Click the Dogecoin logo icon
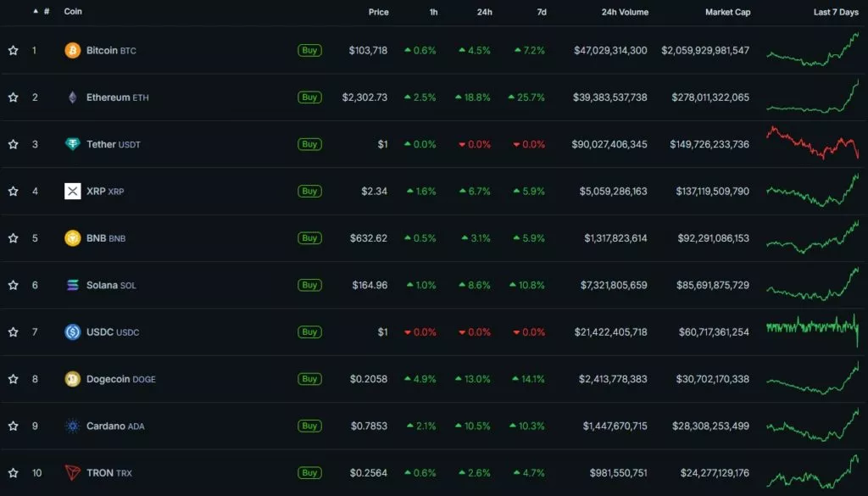This screenshot has height=496, width=868. tap(73, 379)
